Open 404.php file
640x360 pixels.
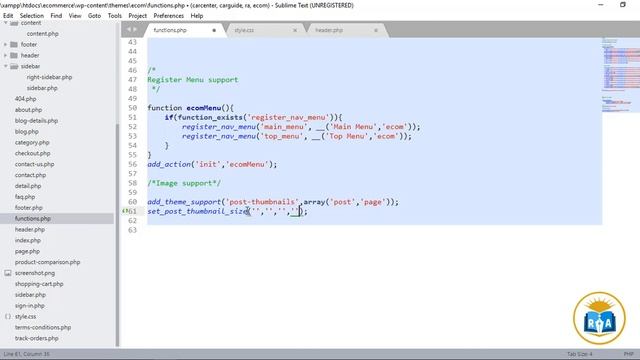pos(25,99)
